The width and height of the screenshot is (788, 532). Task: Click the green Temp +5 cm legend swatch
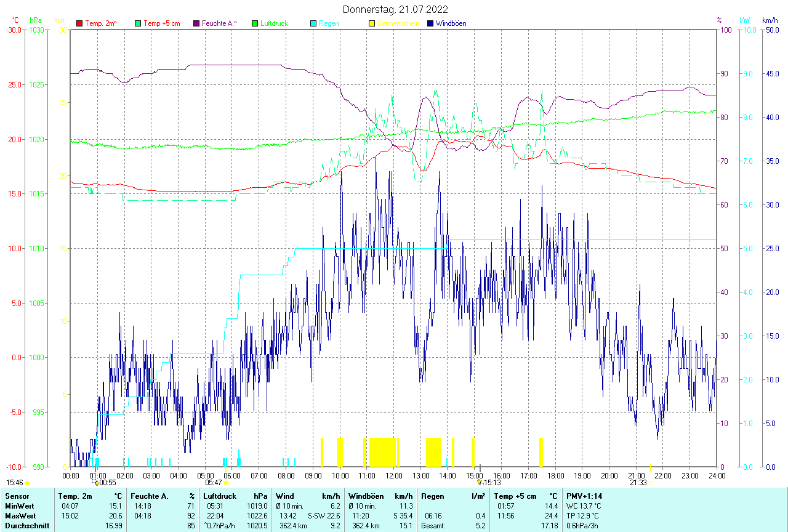[138, 23]
